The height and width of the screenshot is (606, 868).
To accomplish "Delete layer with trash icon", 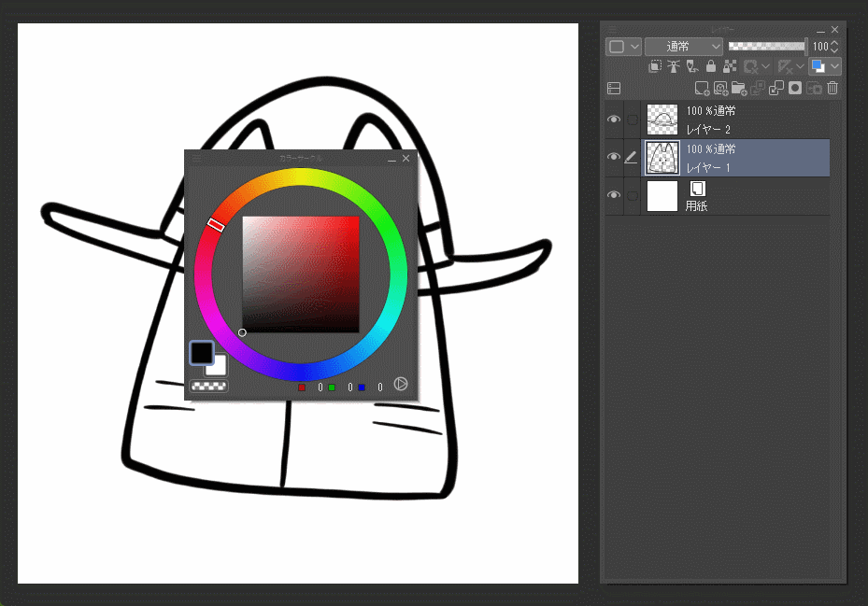I will 832,88.
